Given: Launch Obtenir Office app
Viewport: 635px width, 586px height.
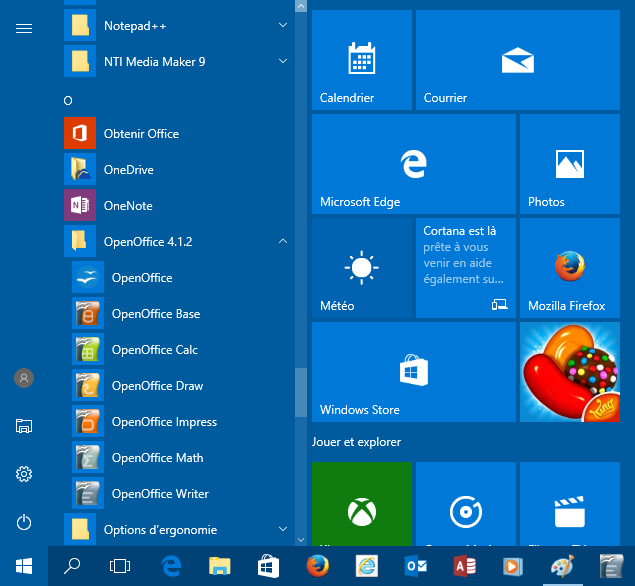Looking at the screenshot, I should 177,133.
